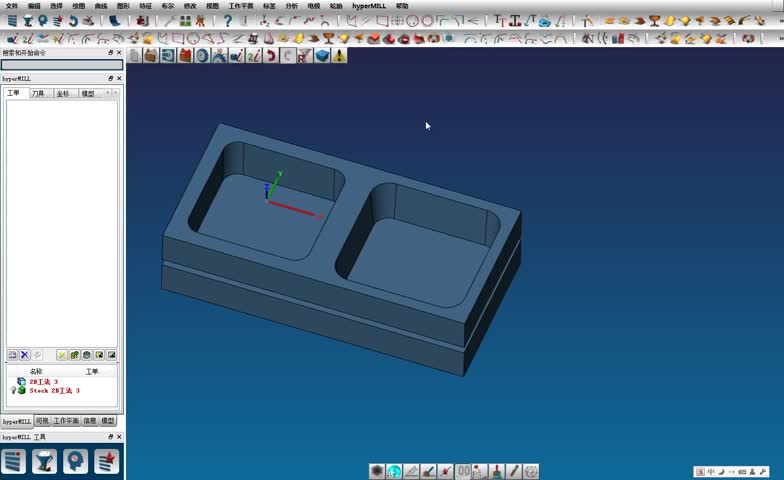Click the large red star icon in hyperMILL tools
The image size is (784, 480).
[106, 461]
